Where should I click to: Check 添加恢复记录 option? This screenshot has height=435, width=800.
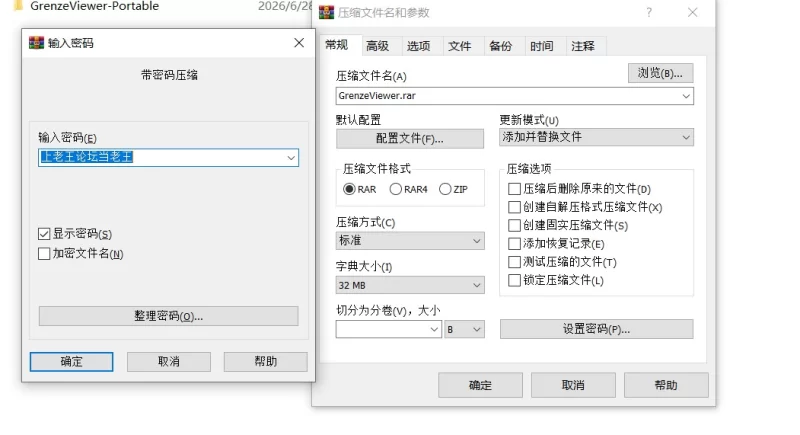click(514, 244)
